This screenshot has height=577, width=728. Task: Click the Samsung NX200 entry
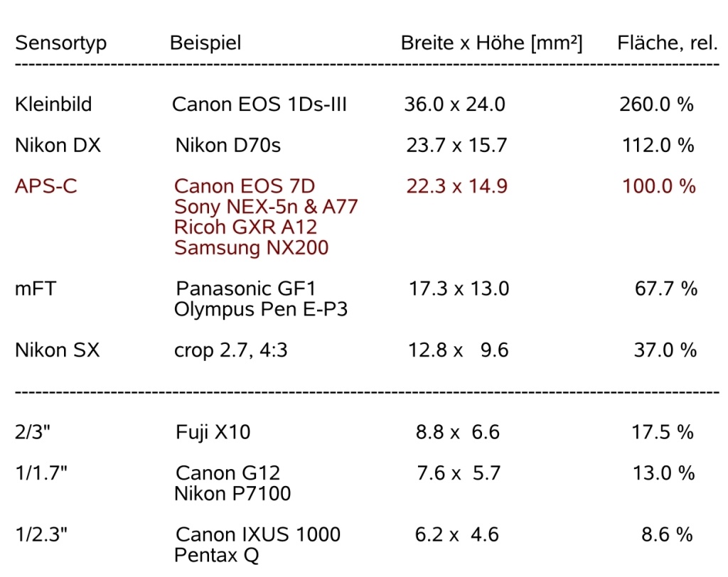click(x=251, y=248)
